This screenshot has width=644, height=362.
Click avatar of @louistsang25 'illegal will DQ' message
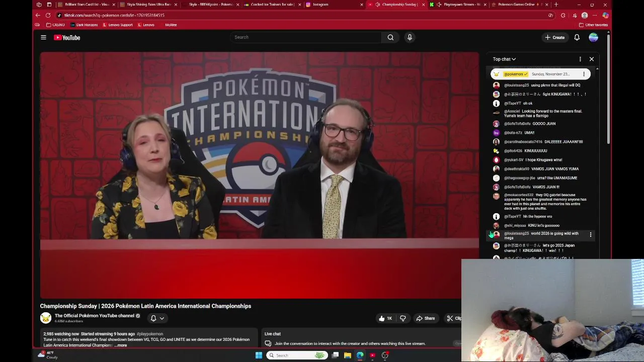(x=496, y=85)
